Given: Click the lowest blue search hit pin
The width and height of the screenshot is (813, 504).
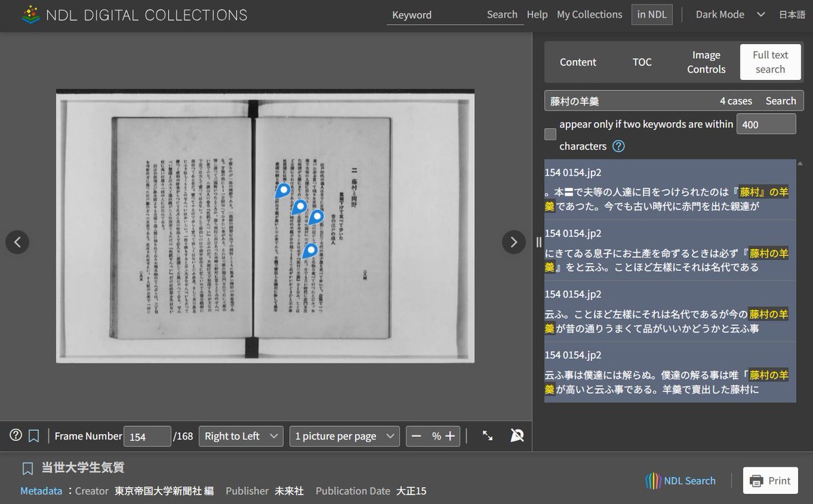Looking at the screenshot, I should point(310,251).
